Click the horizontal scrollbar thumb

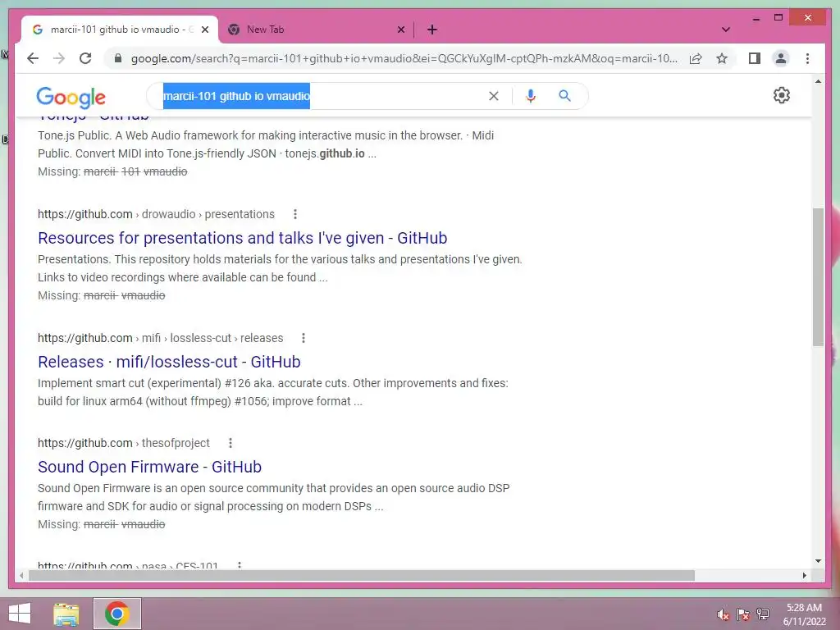[x=362, y=575]
